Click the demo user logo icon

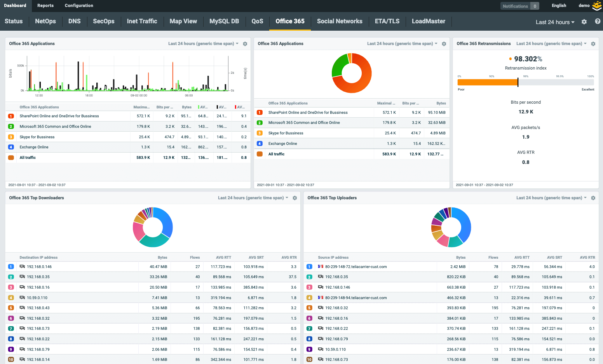(x=597, y=6)
